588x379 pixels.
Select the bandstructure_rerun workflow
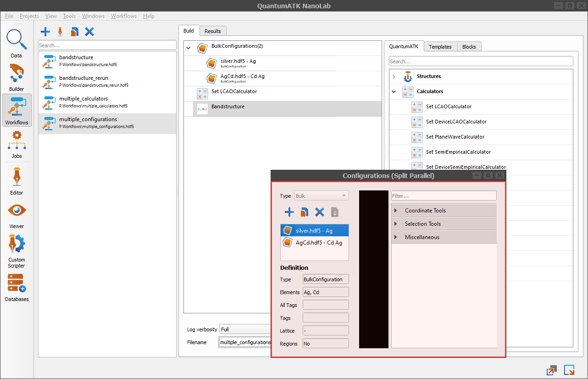(107, 82)
